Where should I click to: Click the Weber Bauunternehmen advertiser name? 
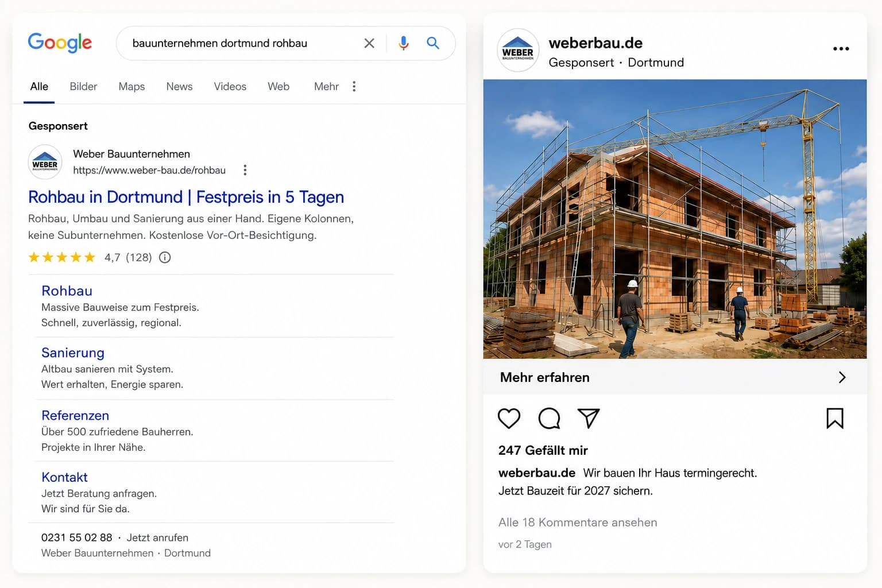coord(131,154)
